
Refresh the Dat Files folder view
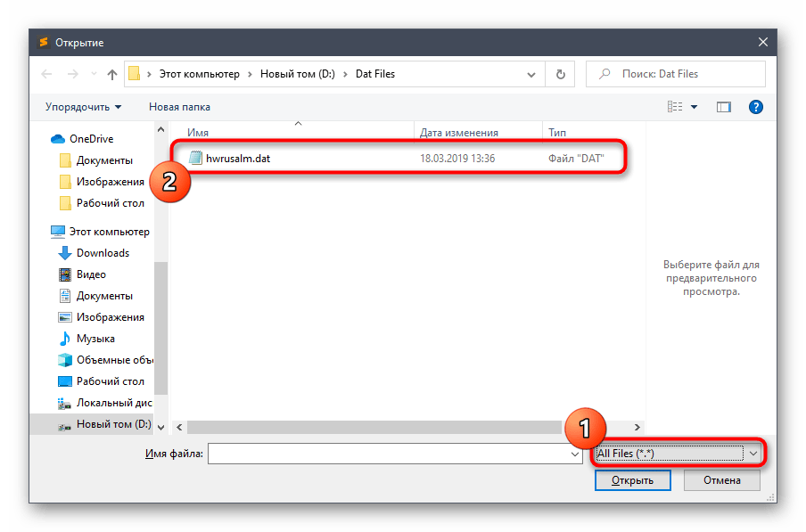[x=560, y=75]
